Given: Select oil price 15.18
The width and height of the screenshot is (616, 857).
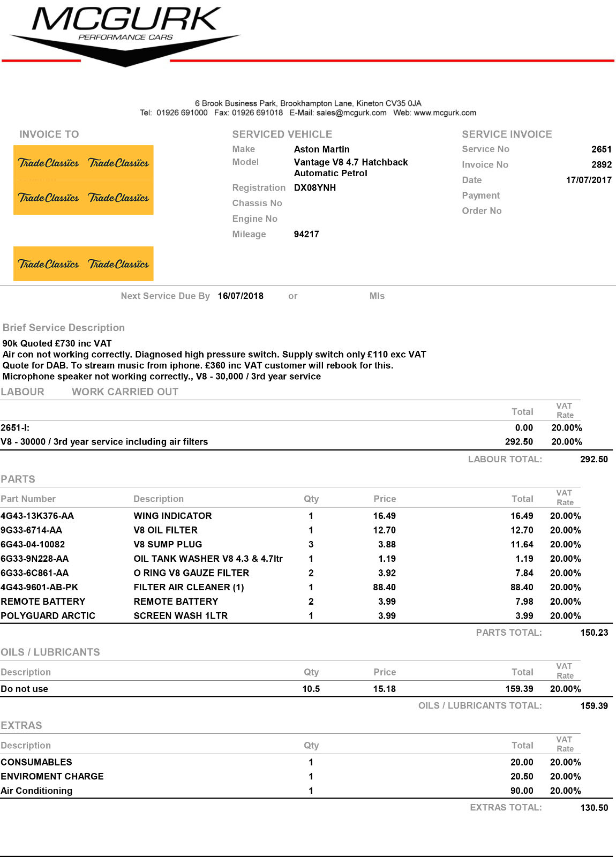Looking at the screenshot, I should pyautogui.click(x=385, y=689).
